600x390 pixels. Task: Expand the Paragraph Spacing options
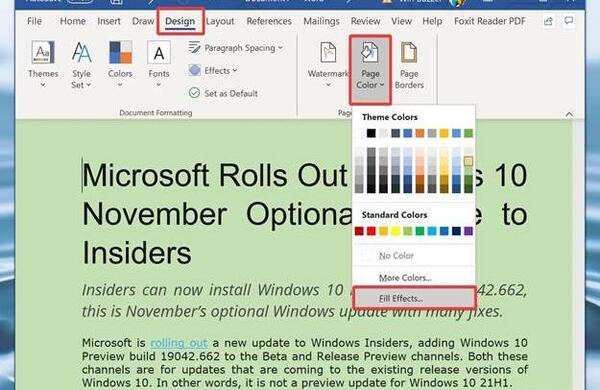[236, 48]
